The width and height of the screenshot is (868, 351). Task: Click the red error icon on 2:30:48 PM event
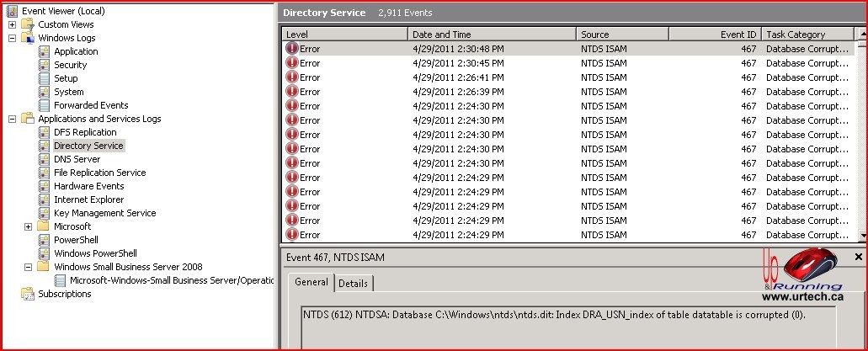292,49
